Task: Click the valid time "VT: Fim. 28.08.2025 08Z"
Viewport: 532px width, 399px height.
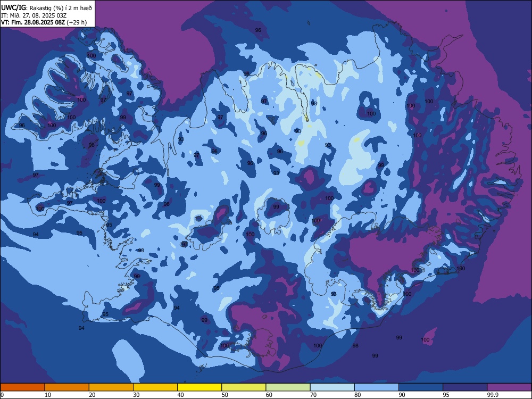Action: pos(33,22)
